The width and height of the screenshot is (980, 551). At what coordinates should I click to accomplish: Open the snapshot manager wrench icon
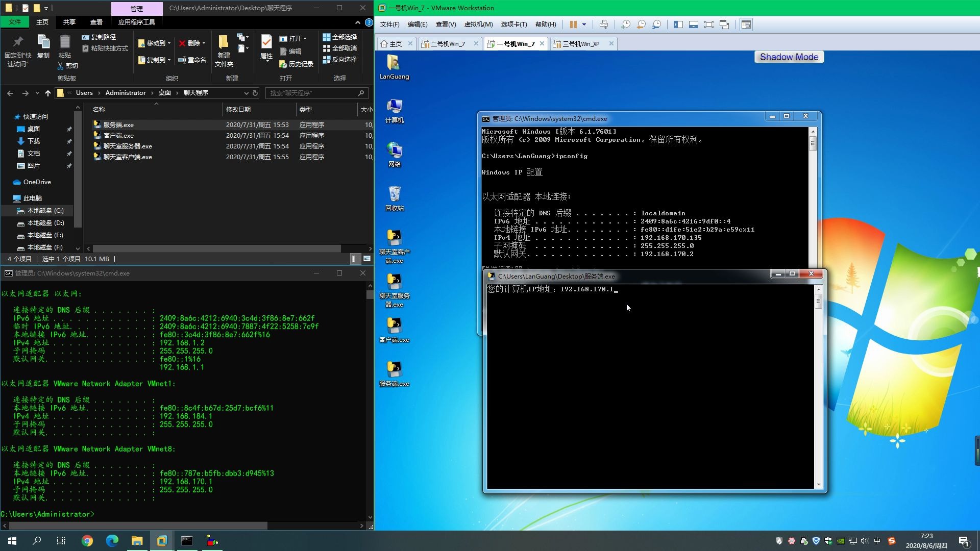coord(657,24)
